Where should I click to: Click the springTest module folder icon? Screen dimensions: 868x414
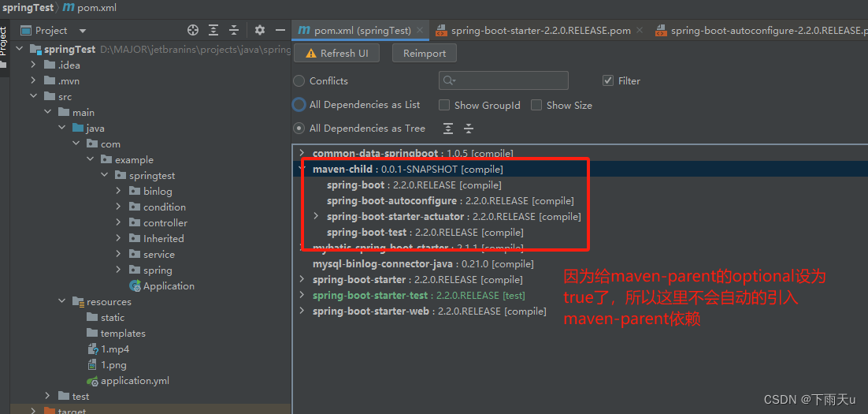(36, 50)
